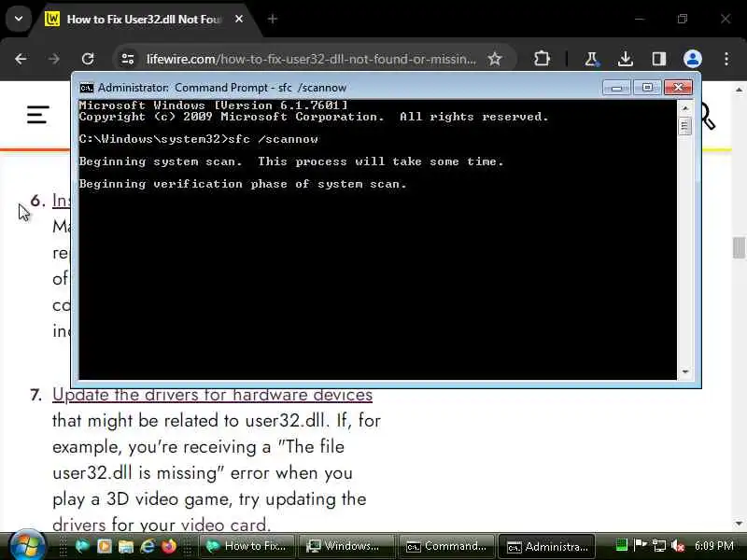
Task: Open the Windows Start button
Action: pos(27,546)
